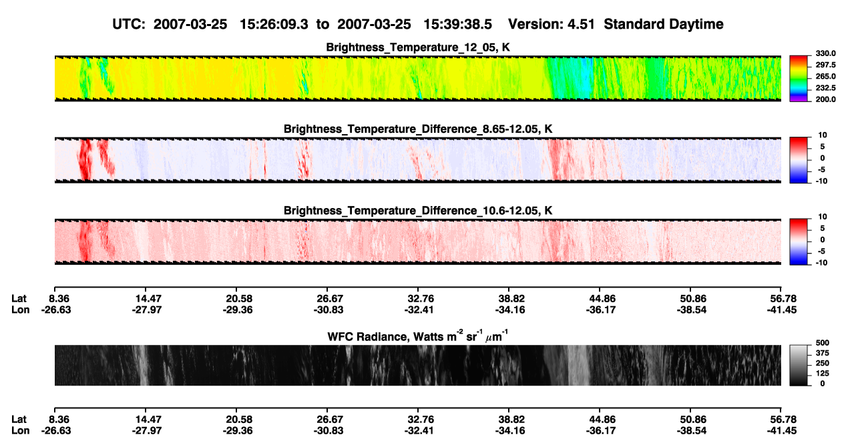
Task: Click the -10 label of 10.6-12.05 color bar
Action: tap(821, 263)
